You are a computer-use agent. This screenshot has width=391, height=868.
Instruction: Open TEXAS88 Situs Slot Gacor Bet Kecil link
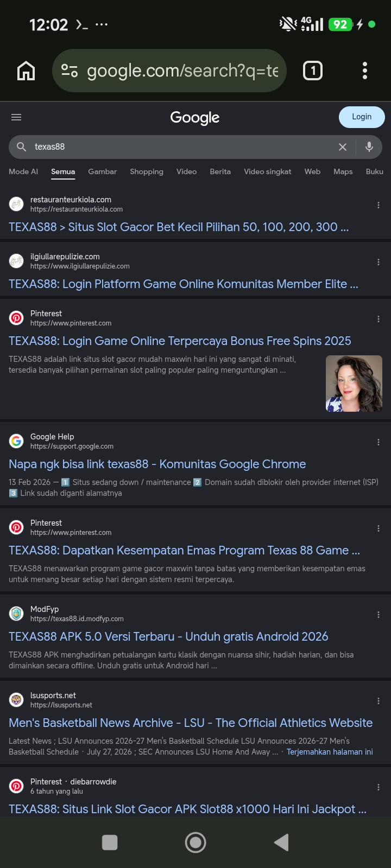pos(179,227)
